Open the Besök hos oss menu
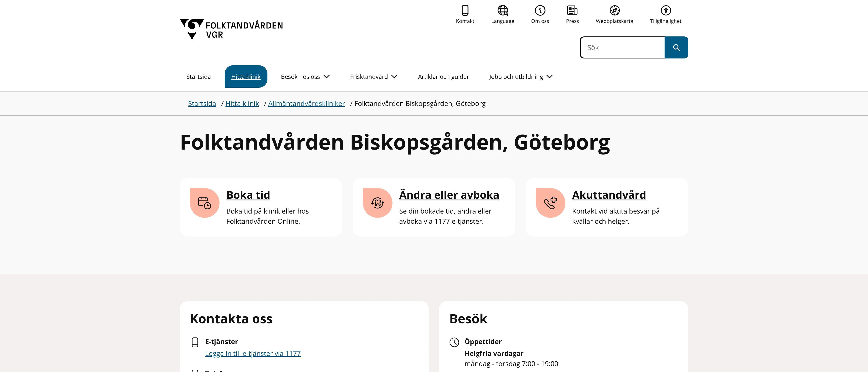Viewport: 868px width, 372px height. point(305,77)
